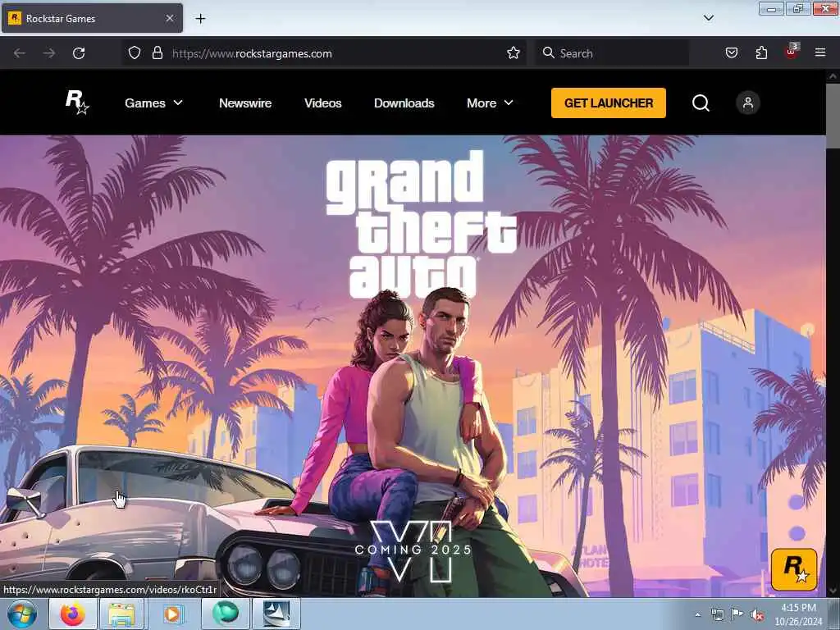Select the Rockstar Games browser tab
The height and width of the screenshot is (630, 840).
pos(92,18)
